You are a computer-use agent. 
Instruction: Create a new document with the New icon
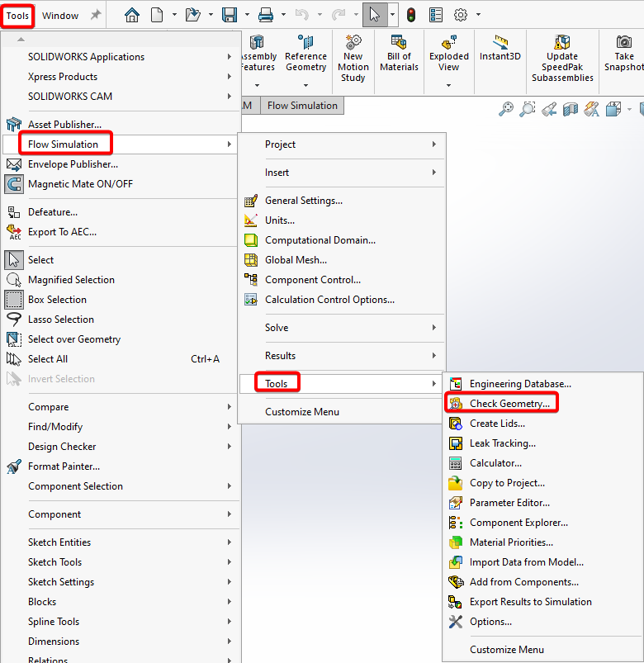pos(157,15)
